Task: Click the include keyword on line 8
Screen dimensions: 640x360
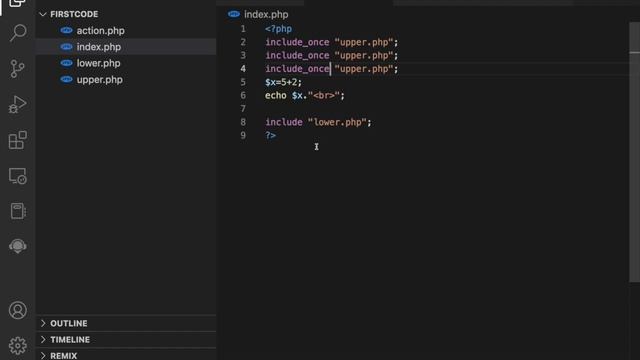Action: (x=284, y=122)
